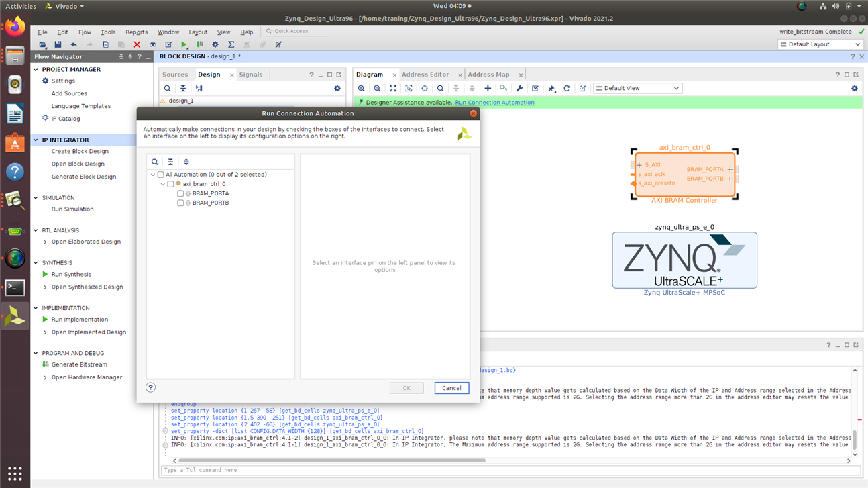Open the Default Layout dropdown

pyautogui.click(x=820, y=44)
